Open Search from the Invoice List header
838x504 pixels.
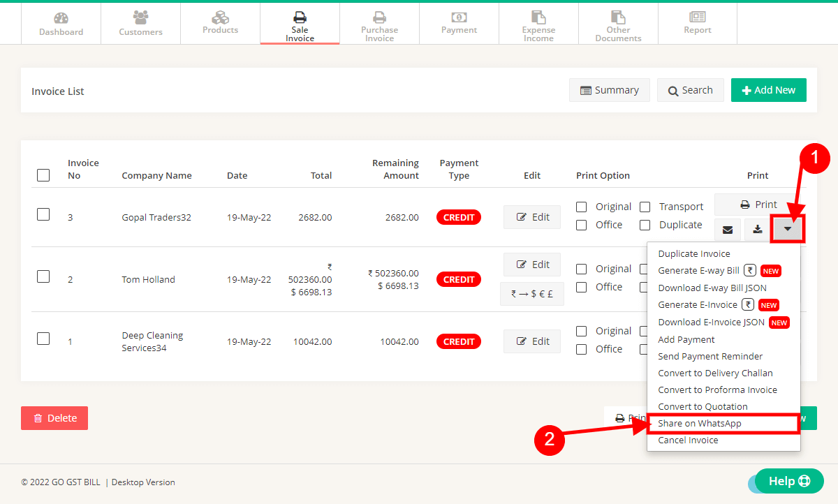691,89
